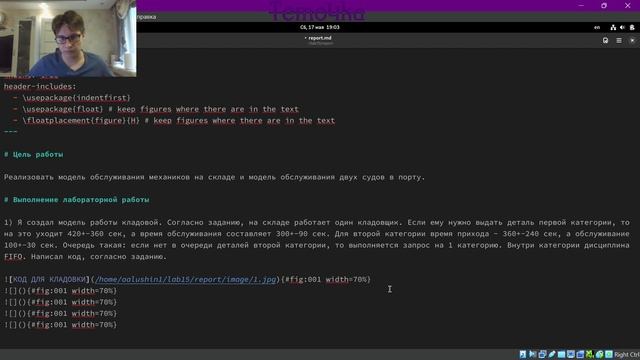Click the network adapters status icon
Image resolution: width=640 pixels, height=360 pixels.
(542, 354)
